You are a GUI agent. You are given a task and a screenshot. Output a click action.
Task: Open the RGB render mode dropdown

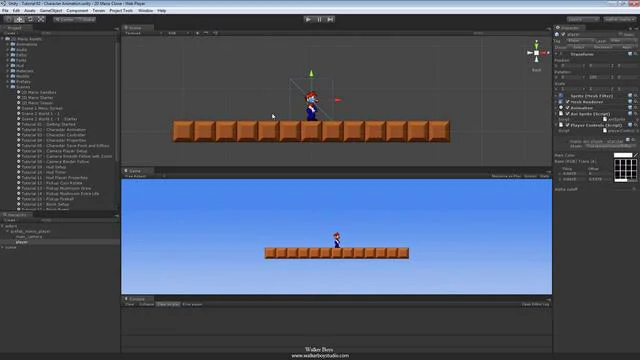(x=178, y=33)
